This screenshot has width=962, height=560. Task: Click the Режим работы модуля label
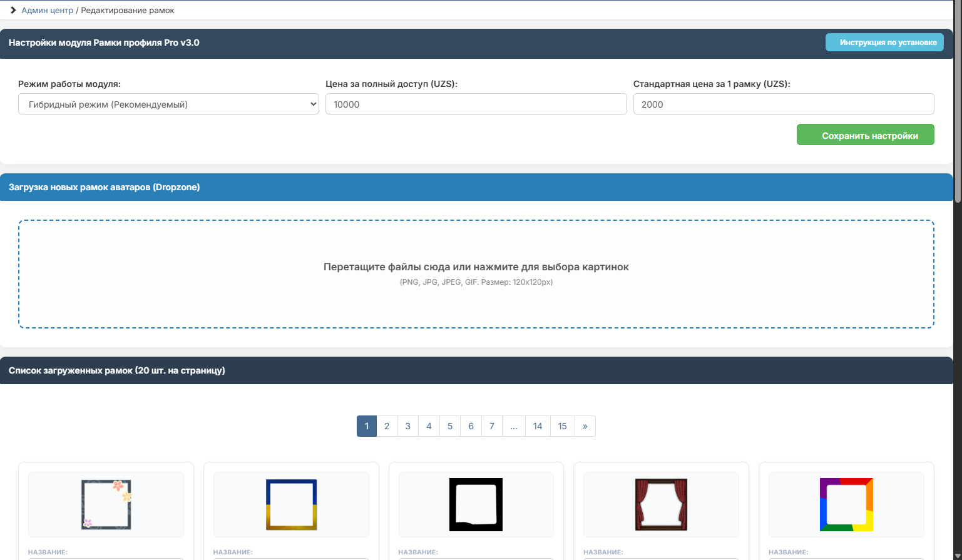coord(69,84)
